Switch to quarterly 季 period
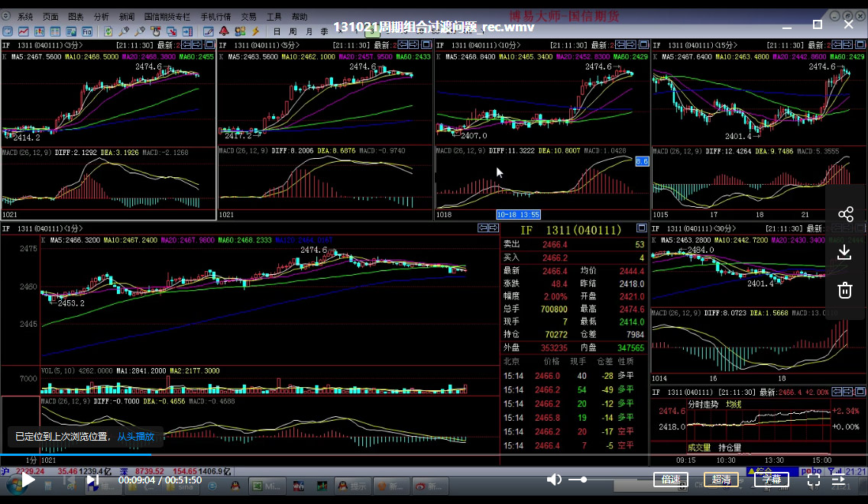868x504 pixels. (x=325, y=31)
